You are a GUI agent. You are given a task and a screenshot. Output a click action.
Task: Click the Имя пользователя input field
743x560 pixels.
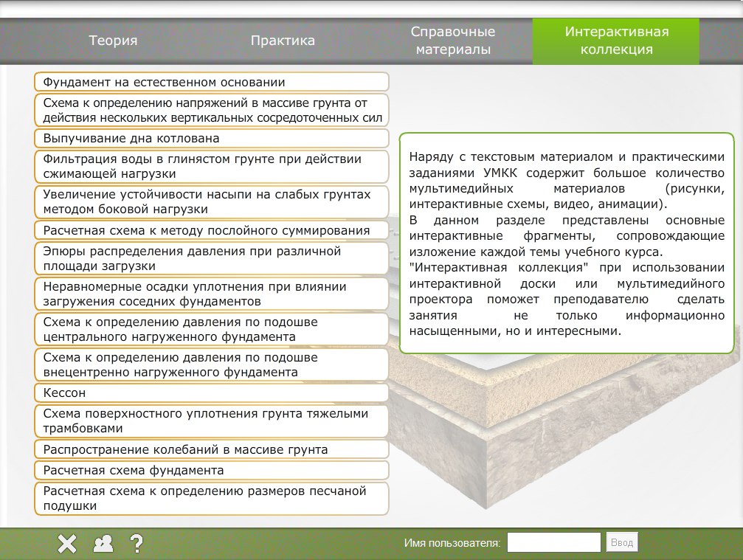[553, 543]
